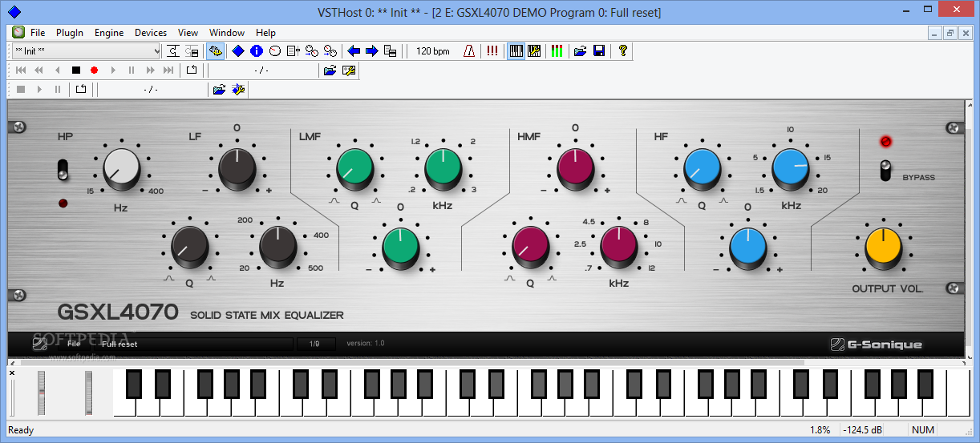980x443 pixels.
Task: Click the highlighted icon after the program selector
Action: (x=215, y=51)
